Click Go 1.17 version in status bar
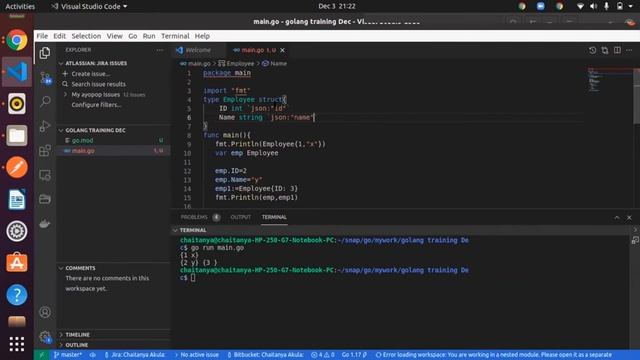 [x=354, y=355]
